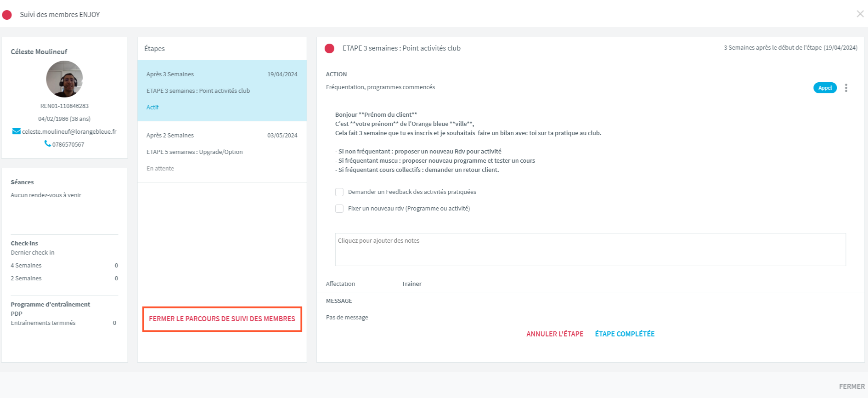The width and height of the screenshot is (868, 398).
Task: Open Céleste Moulineuf's profile photo
Action: (64, 79)
